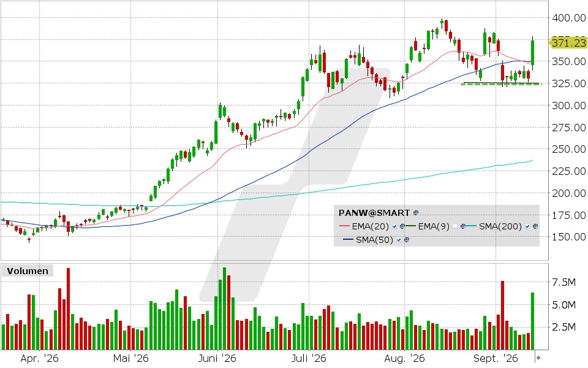Select the Sept. '26 date label

click(496, 358)
